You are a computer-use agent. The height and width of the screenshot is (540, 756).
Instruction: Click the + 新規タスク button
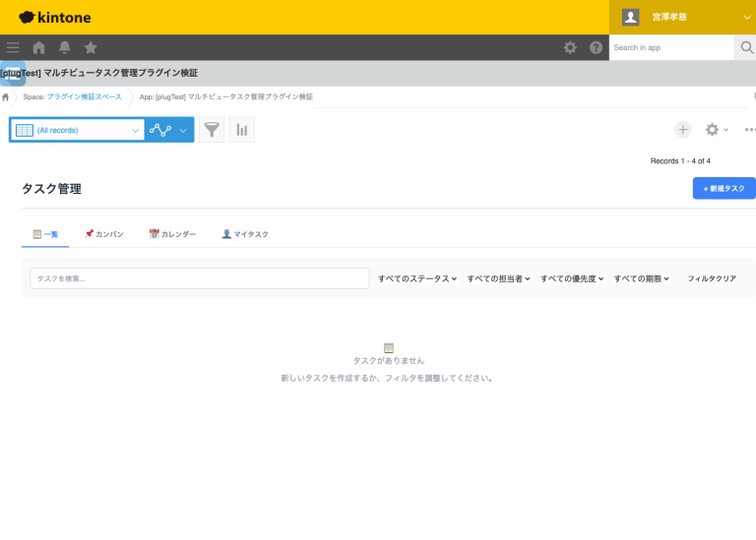pos(724,188)
